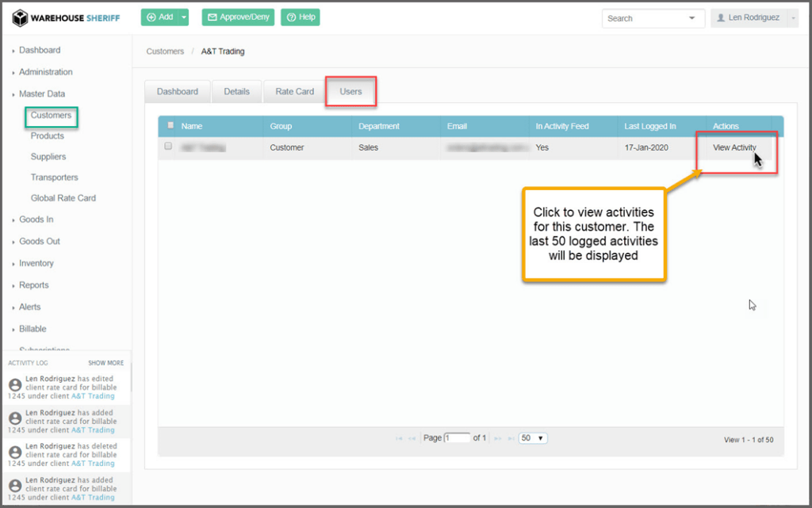Expand the Search box dropdown arrow
Viewport: 812px width, 508px height.
coord(692,18)
